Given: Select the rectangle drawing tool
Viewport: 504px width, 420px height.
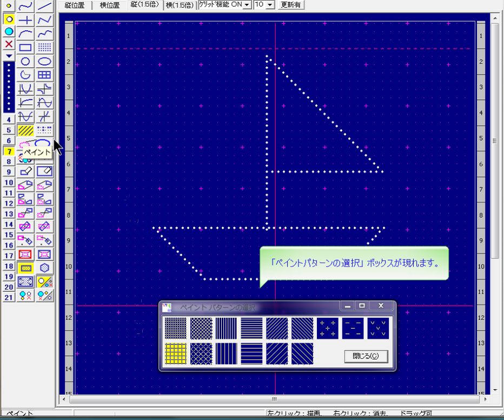Looking at the screenshot, I should pos(25,48).
